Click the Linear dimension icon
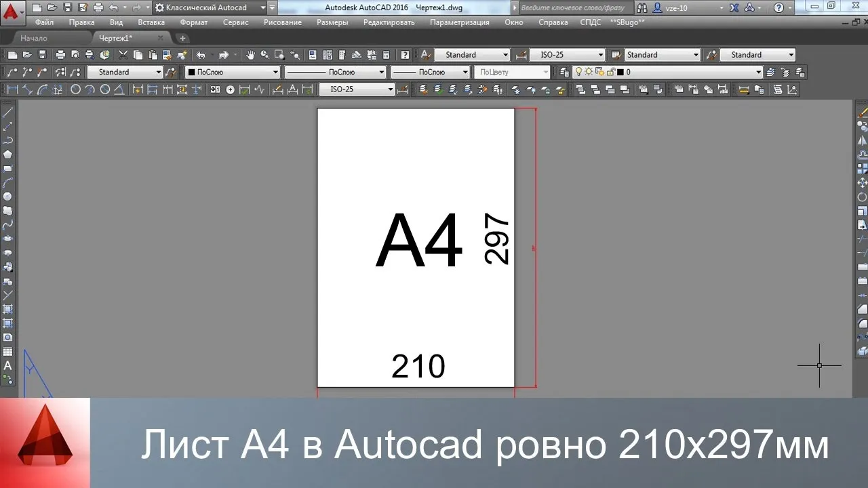 click(x=12, y=89)
